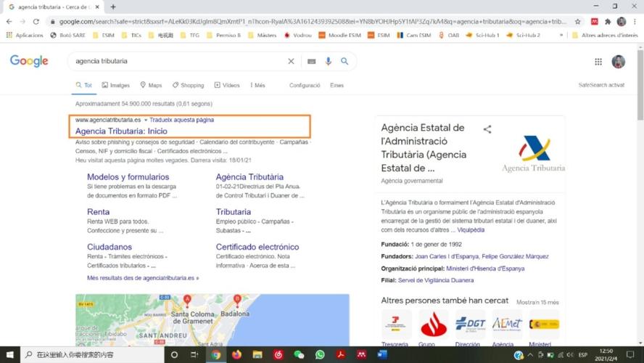644x363 pixels.
Task: Open the Certificado electrónico sitelink
Action: pos(257,247)
